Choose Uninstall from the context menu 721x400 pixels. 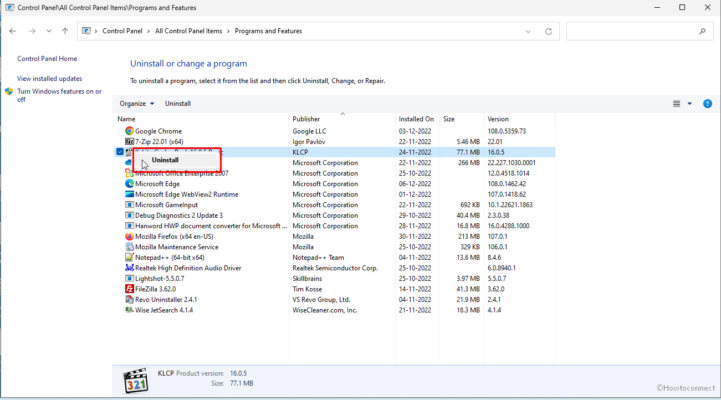pos(177,160)
